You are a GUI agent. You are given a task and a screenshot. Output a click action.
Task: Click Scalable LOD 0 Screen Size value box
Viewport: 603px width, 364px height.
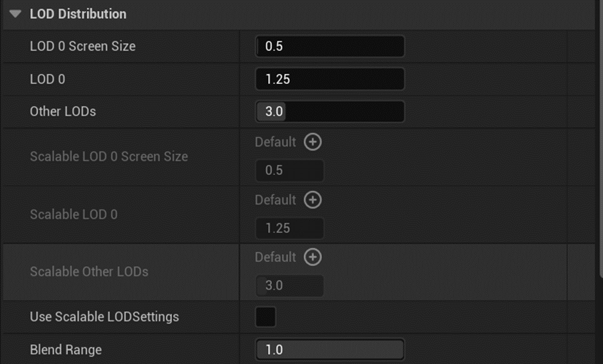(290, 171)
